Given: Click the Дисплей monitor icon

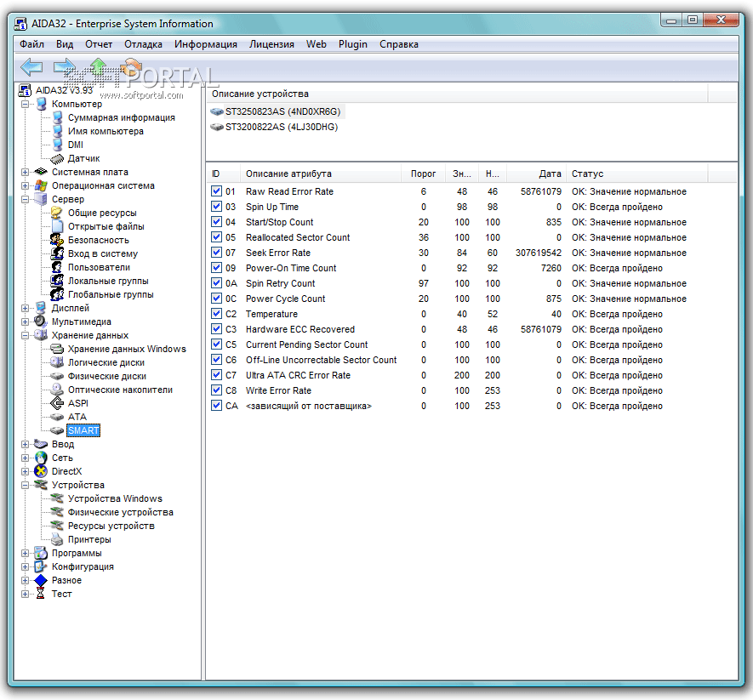Looking at the screenshot, I should (x=42, y=308).
